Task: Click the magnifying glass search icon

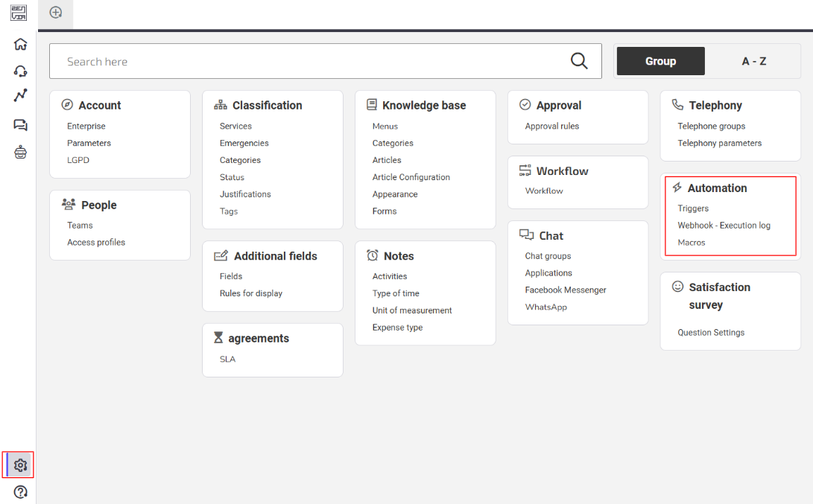Action: point(579,61)
